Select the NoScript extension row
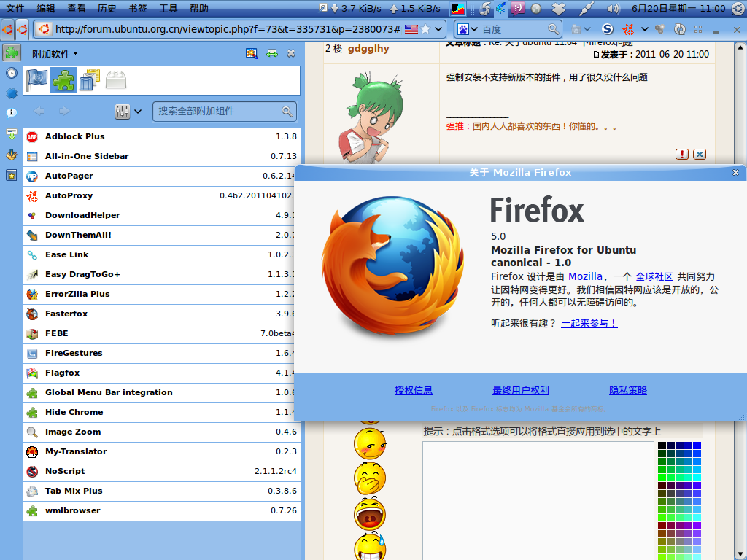Image resolution: width=747 pixels, height=560 pixels. tap(161, 472)
